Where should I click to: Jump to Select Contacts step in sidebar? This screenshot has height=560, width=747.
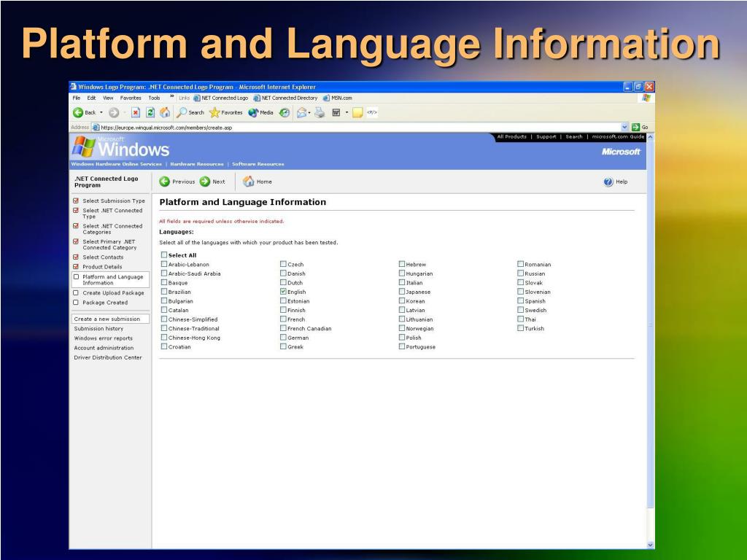[103, 257]
